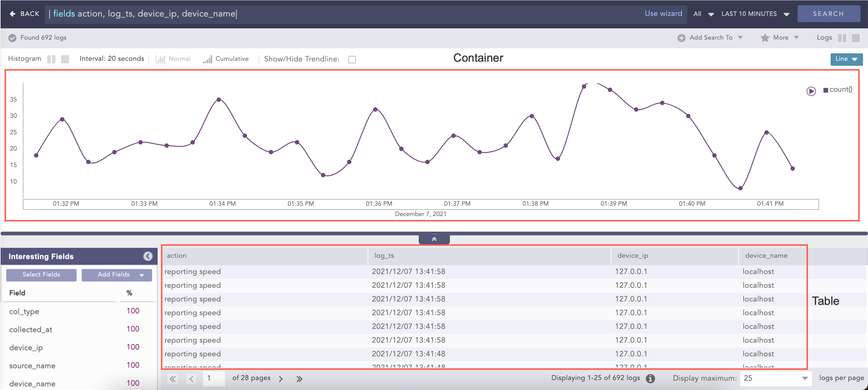Open the logs per page dropdown

pyautogui.click(x=775, y=378)
